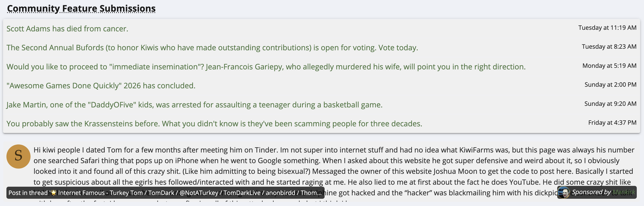Open the Community Feature Submissions heading
This screenshot has width=644, height=206.
[81, 8]
